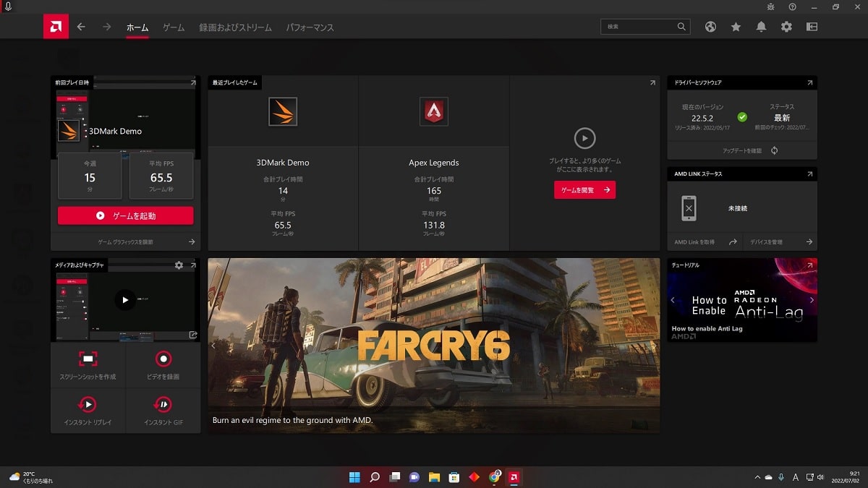Open Microsoft Store from taskbar
868x488 pixels.
pyautogui.click(x=454, y=477)
